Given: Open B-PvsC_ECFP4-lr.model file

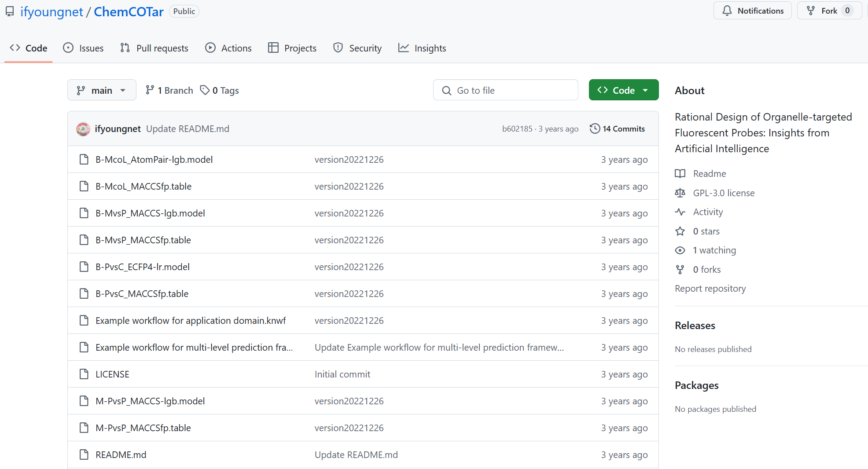Looking at the screenshot, I should 143,267.
